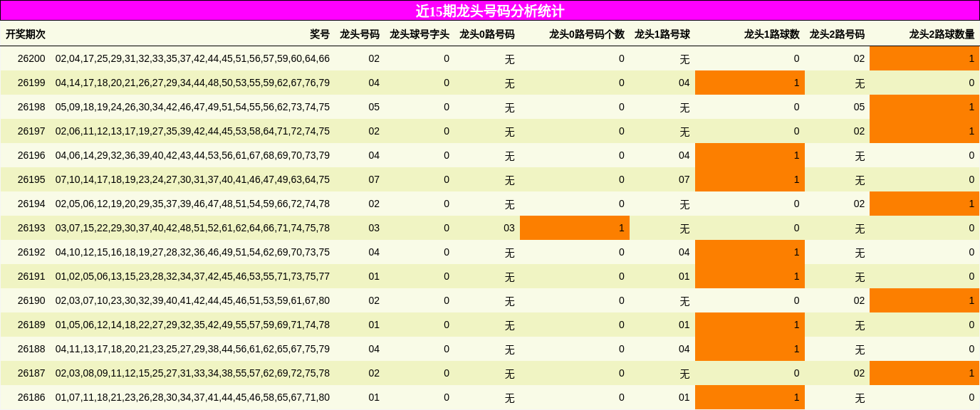
Task: Select period number 26189
Action: coord(31,325)
